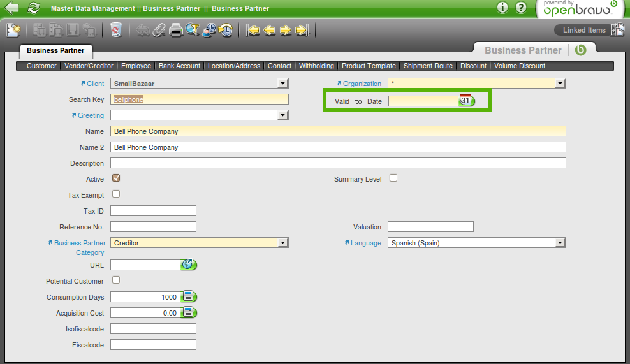Go to the first record arrow
Viewport: 630px width, 364px height.
pos(253,30)
